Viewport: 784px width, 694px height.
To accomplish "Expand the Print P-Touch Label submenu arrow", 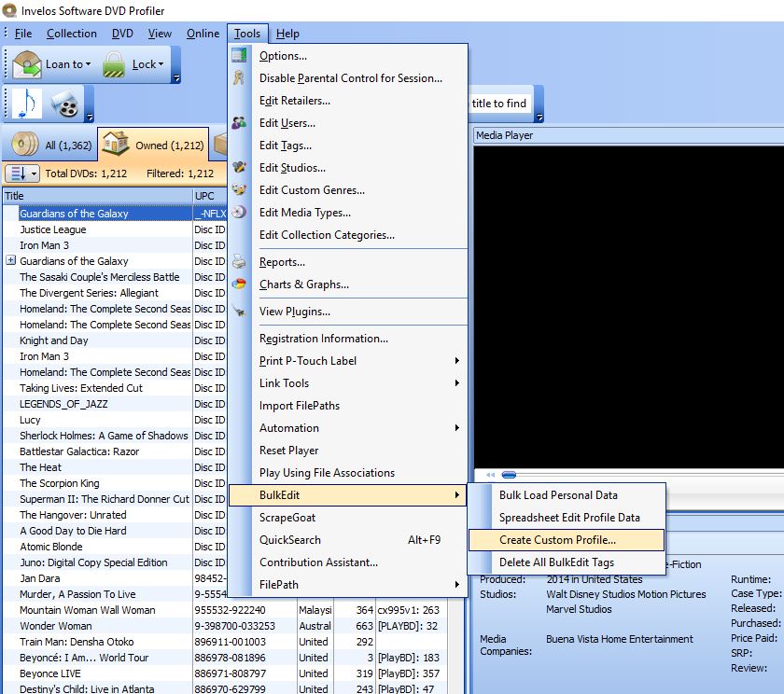I will coord(456,360).
